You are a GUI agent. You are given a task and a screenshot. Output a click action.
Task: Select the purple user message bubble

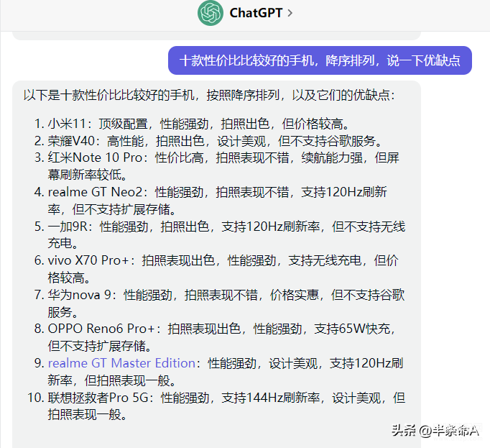[x=320, y=60]
